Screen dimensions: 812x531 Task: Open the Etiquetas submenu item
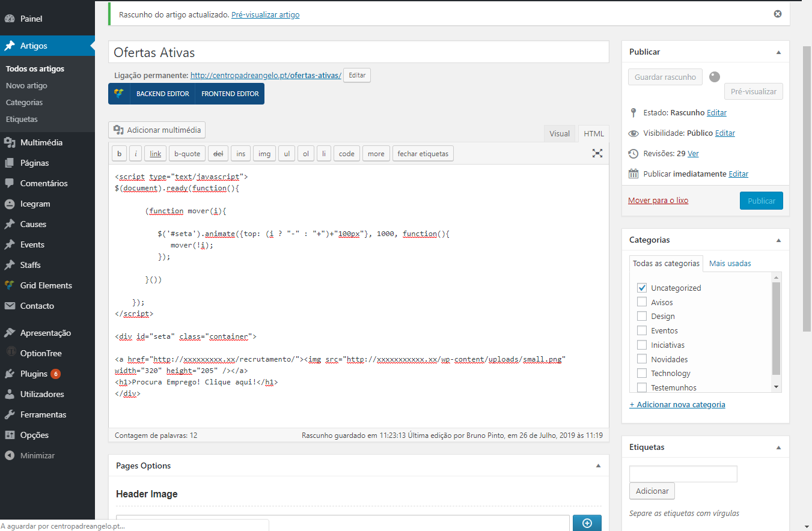22,119
